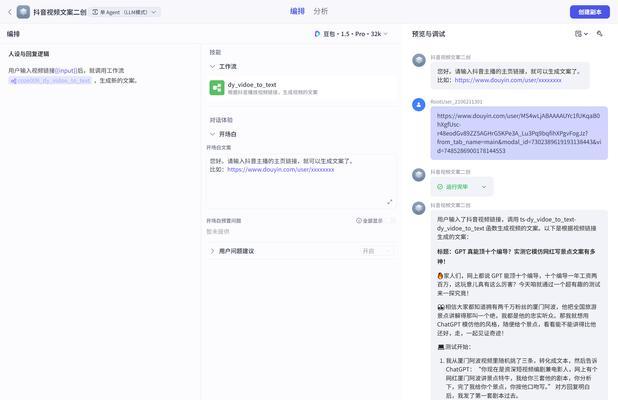Click the user's sent douyin URL message
Image resolution: width=618 pixels, height=400 pixels.
coord(519,133)
